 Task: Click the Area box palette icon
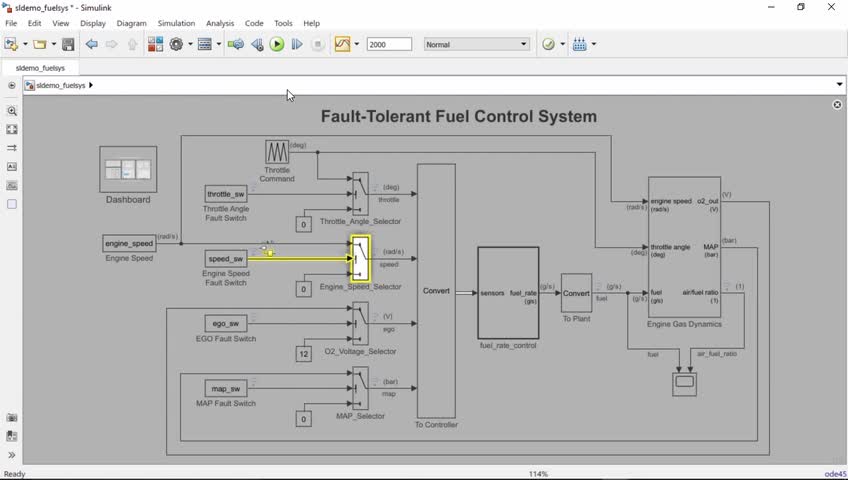coord(12,204)
